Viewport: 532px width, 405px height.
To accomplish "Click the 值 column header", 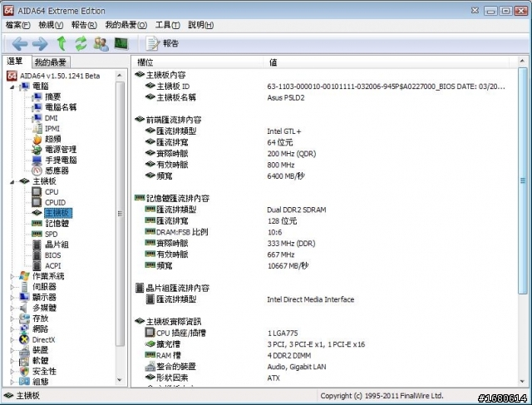I will click(x=387, y=62).
